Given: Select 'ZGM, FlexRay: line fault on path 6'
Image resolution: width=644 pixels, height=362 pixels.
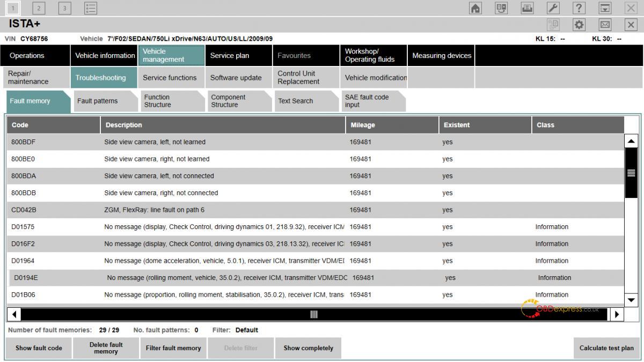Looking at the screenshot, I should click(316, 210).
